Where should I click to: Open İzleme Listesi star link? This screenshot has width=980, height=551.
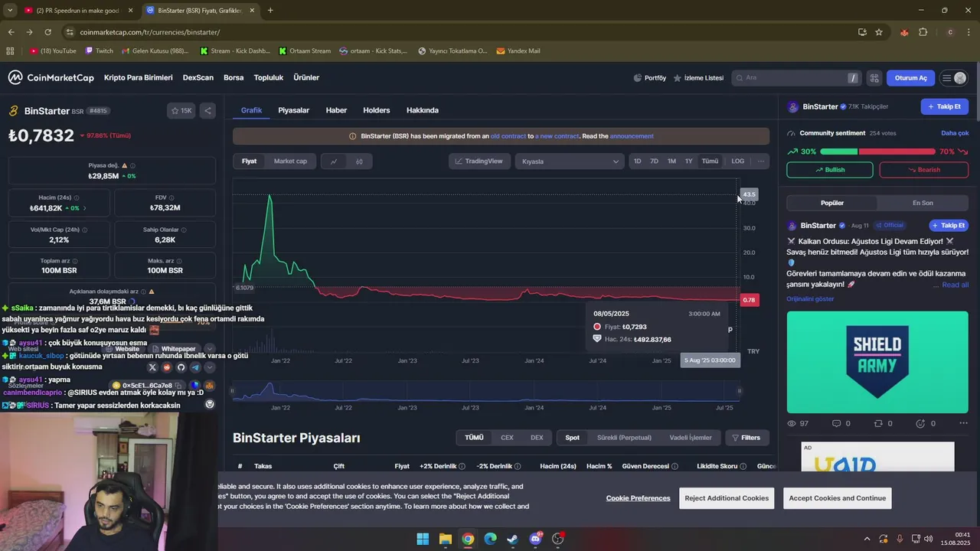[x=698, y=78]
